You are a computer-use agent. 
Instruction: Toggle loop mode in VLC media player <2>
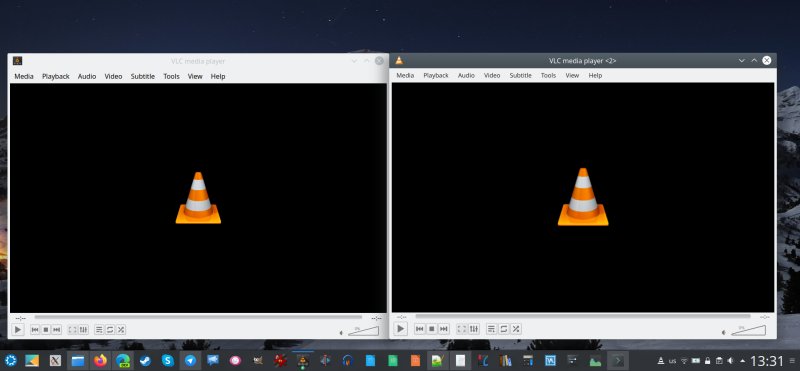point(504,329)
